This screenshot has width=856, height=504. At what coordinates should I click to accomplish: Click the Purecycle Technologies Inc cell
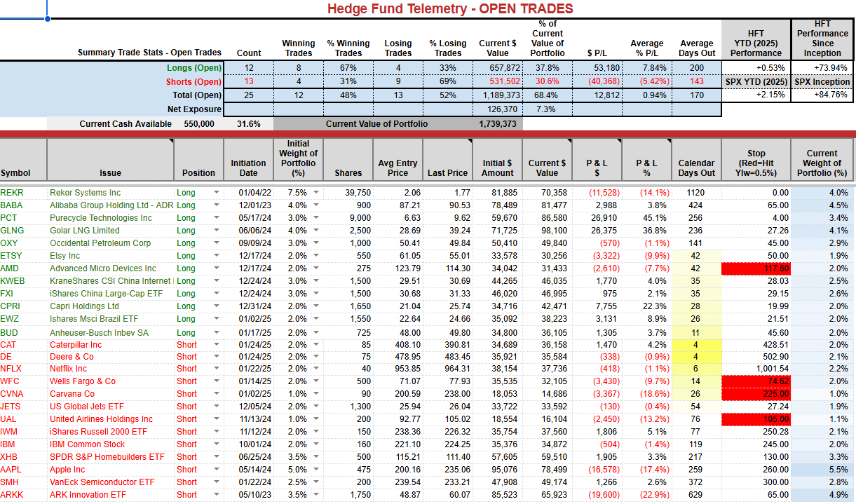pyautogui.click(x=110, y=218)
